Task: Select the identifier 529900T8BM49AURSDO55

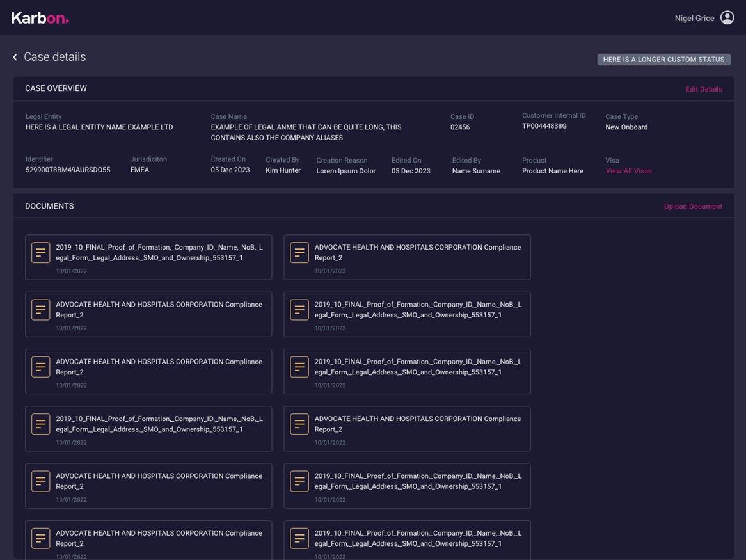Action: click(68, 170)
